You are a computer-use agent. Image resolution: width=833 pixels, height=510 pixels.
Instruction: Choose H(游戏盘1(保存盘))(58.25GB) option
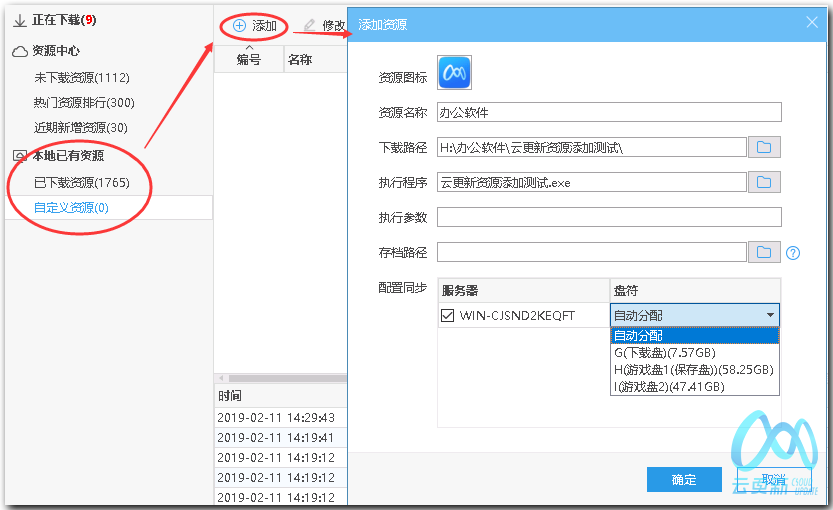pos(695,370)
